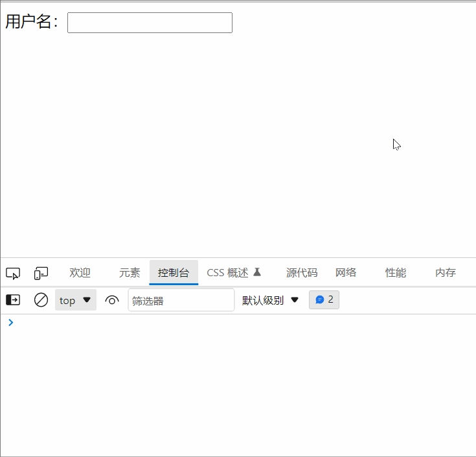The height and width of the screenshot is (457, 476).
Task: Click the 用户名 text input field
Action: click(150, 23)
